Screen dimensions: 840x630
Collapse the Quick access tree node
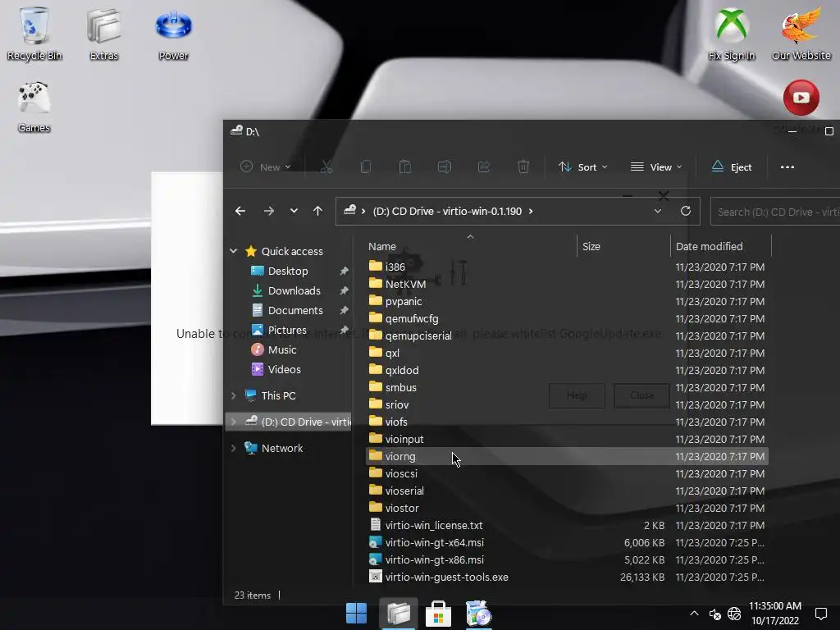[234, 251]
